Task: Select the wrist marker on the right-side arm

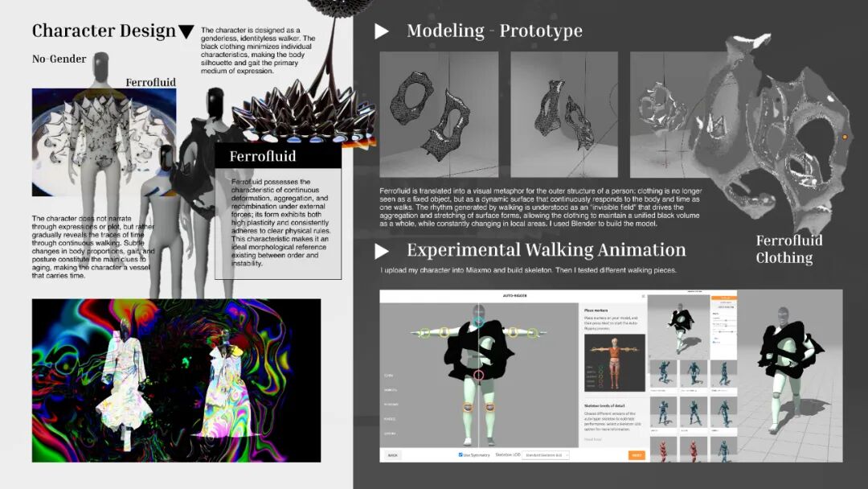Action: (532, 333)
